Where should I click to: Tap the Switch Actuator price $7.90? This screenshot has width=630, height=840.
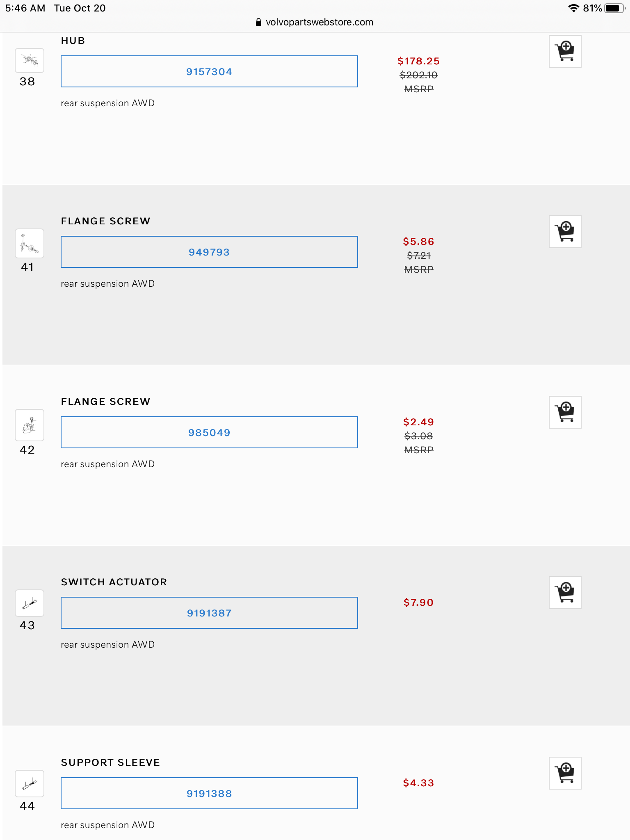(418, 603)
